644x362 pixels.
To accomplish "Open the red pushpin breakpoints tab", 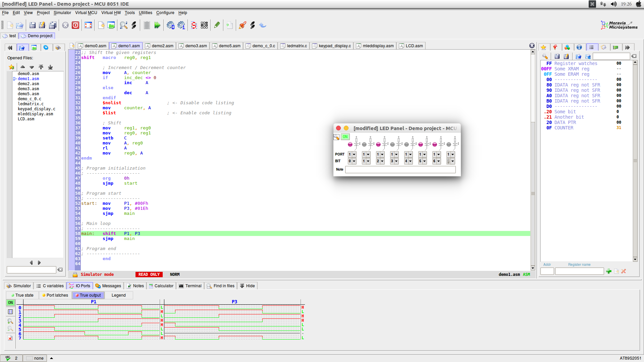I will [x=555, y=47].
